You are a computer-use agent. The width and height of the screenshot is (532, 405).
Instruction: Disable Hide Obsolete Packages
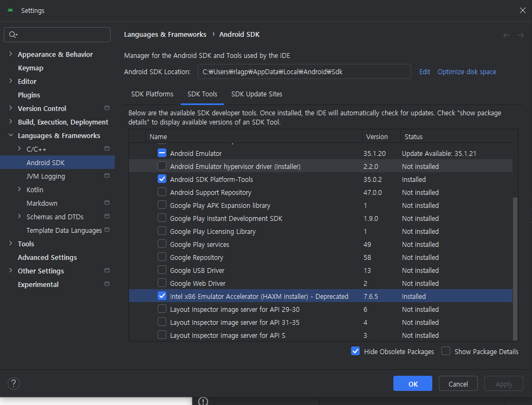pyautogui.click(x=355, y=351)
